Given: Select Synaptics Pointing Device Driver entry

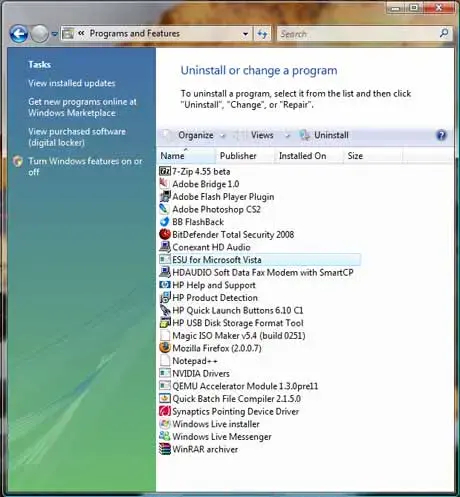Looking at the screenshot, I should 235,412.
